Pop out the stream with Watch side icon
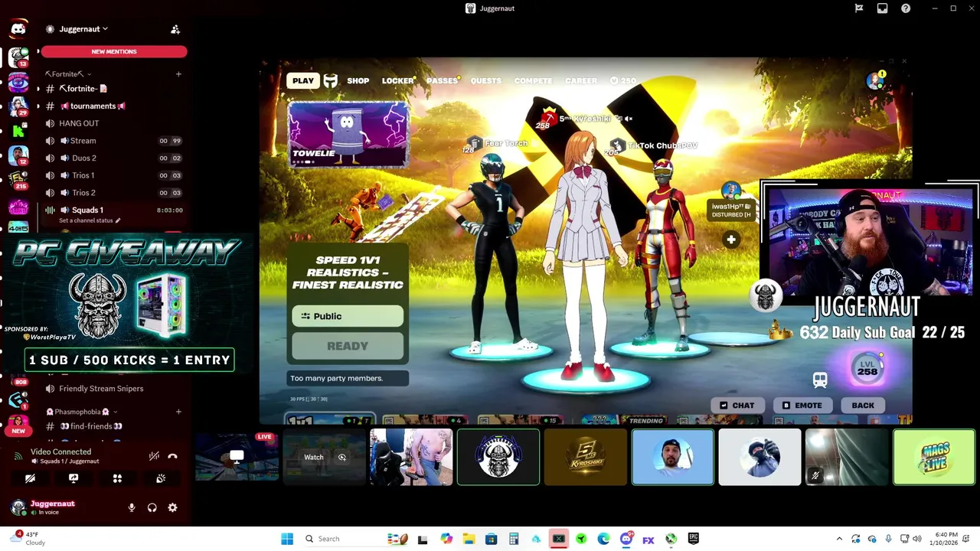 [342, 457]
